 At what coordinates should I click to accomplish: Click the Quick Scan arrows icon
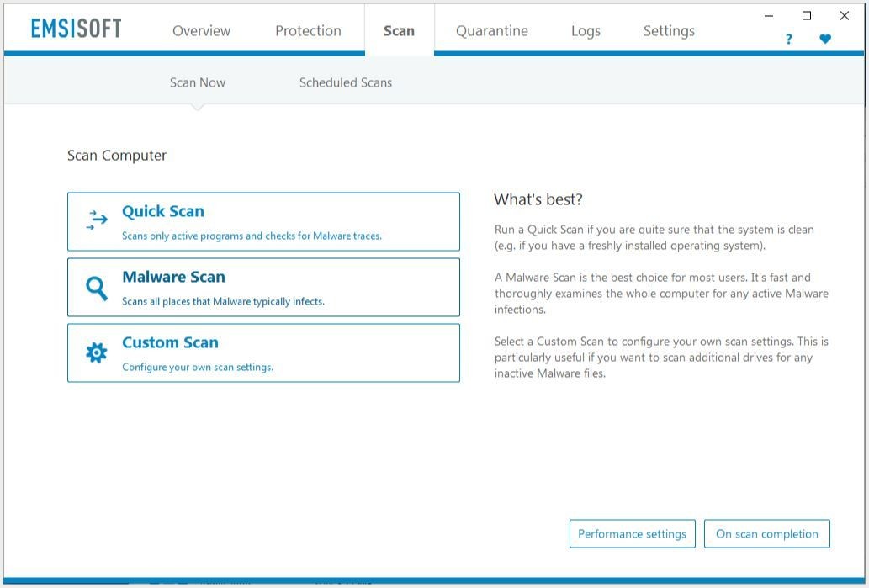pyautogui.click(x=98, y=221)
